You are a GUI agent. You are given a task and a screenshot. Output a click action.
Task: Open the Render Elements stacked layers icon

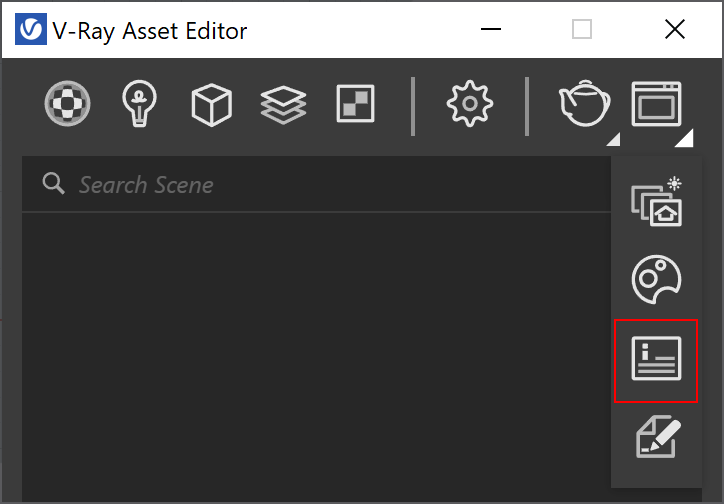[x=284, y=105]
